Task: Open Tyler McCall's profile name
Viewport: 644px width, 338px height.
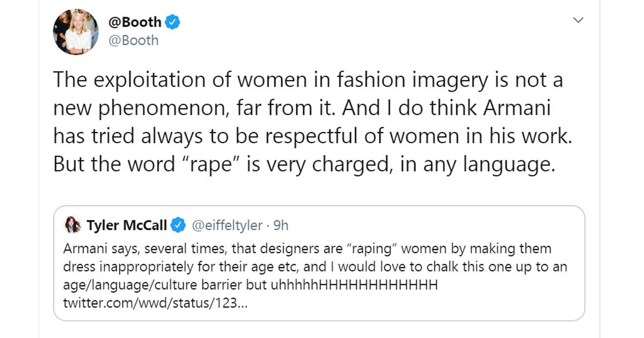Action: (127, 226)
